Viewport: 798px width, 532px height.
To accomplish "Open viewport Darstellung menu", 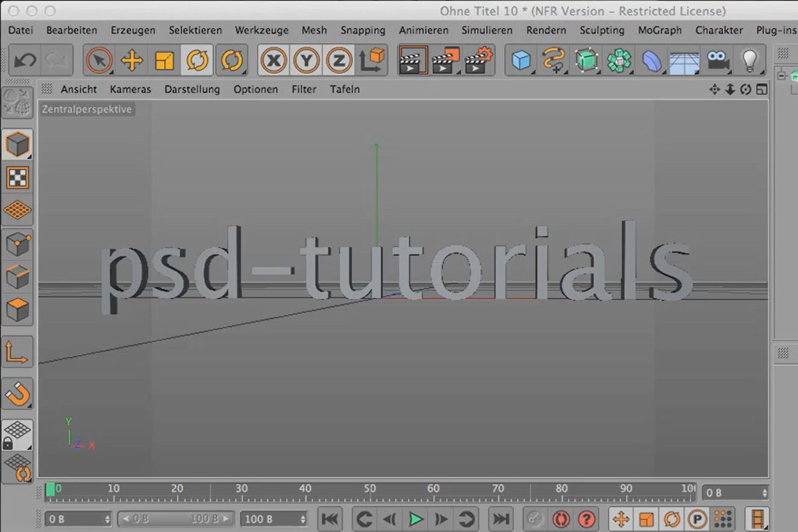I will pos(192,89).
